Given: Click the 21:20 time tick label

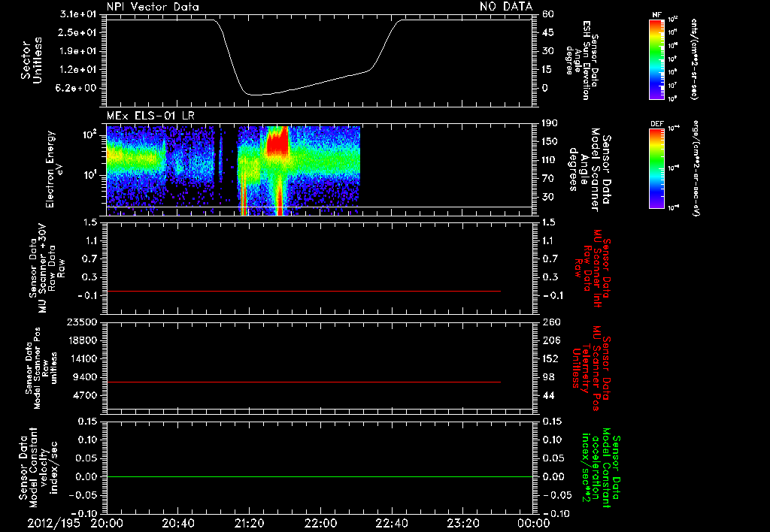Looking at the screenshot, I should [249, 523].
